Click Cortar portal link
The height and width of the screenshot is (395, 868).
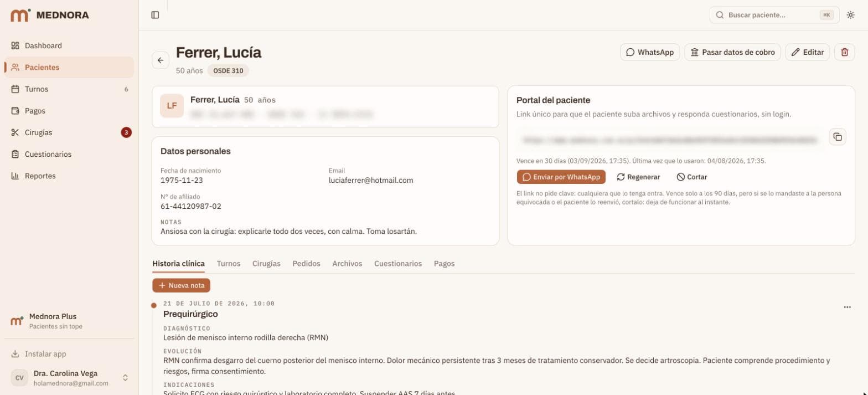(x=692, y=177)
